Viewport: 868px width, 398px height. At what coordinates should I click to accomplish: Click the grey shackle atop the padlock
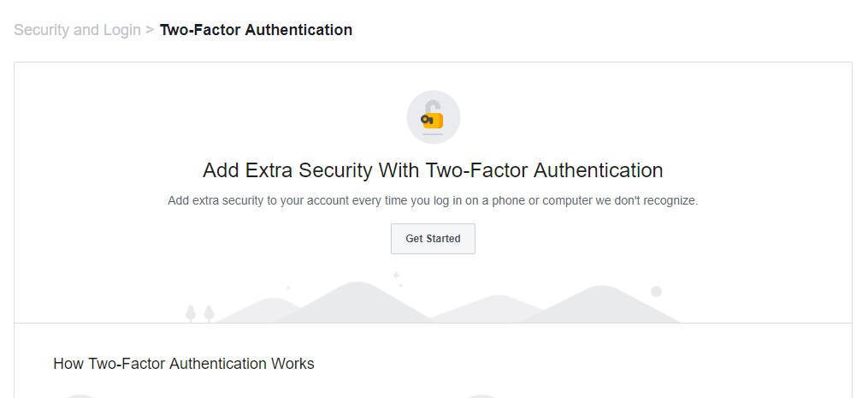click(433, 106)
